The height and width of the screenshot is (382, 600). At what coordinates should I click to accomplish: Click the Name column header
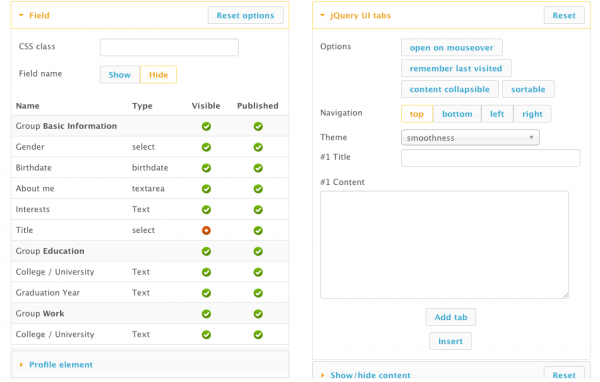pos(28,106)
